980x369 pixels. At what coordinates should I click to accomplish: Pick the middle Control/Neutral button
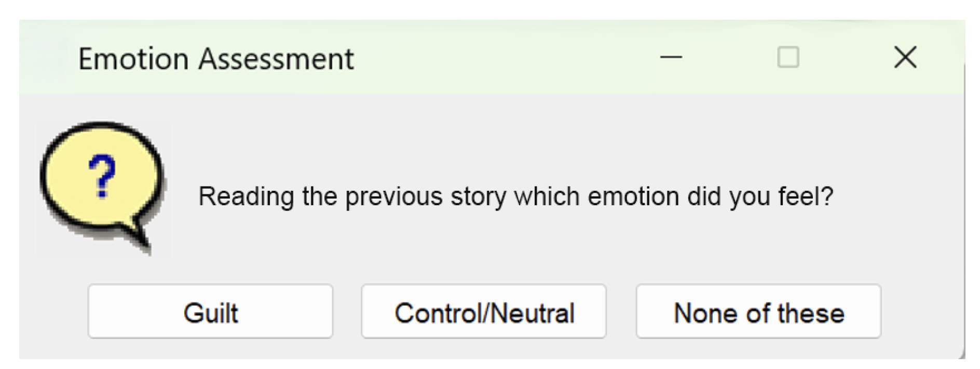click(x=484, y=312)
